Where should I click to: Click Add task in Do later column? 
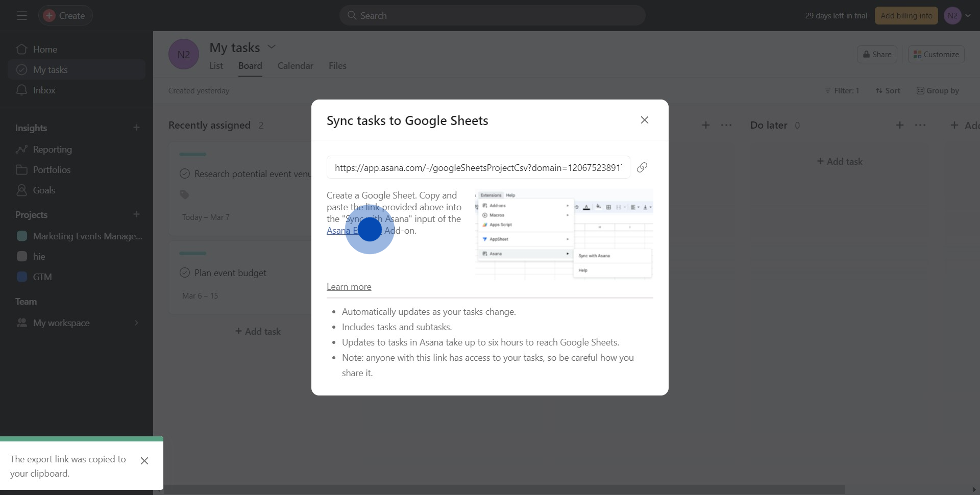click(x=840, y=162)
